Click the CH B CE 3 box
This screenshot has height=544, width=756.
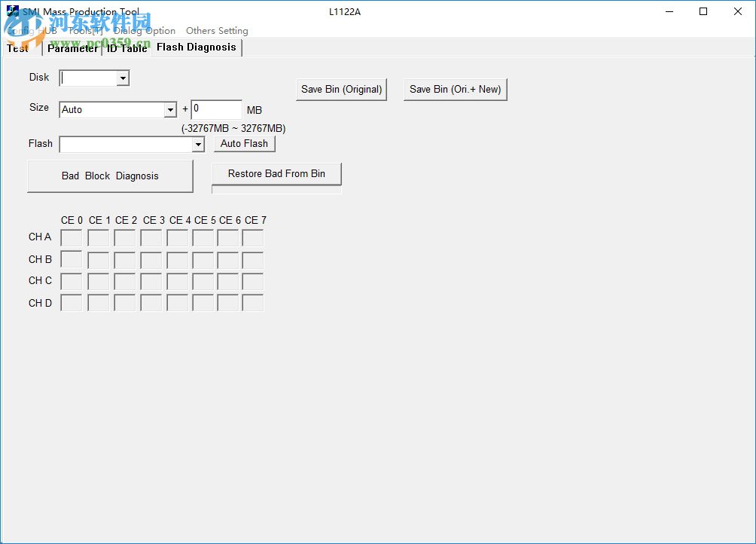click(x=151, y=261)
